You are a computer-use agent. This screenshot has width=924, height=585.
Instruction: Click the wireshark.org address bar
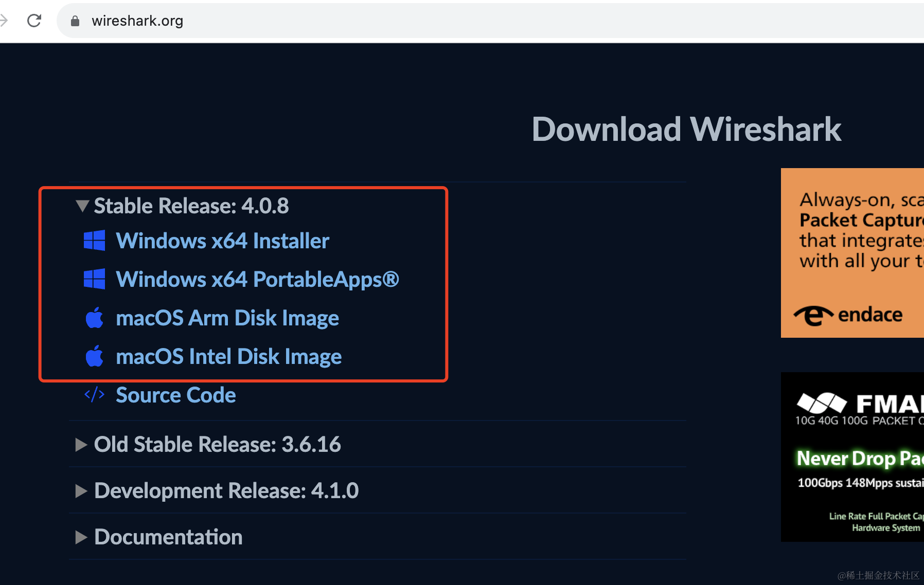tap(490, 21)
